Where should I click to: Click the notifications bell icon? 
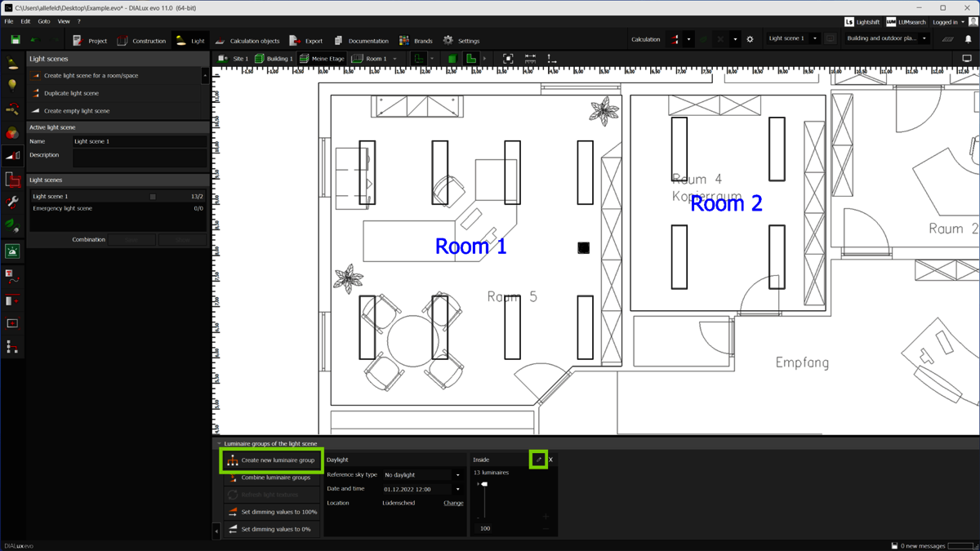click(969, 39)
